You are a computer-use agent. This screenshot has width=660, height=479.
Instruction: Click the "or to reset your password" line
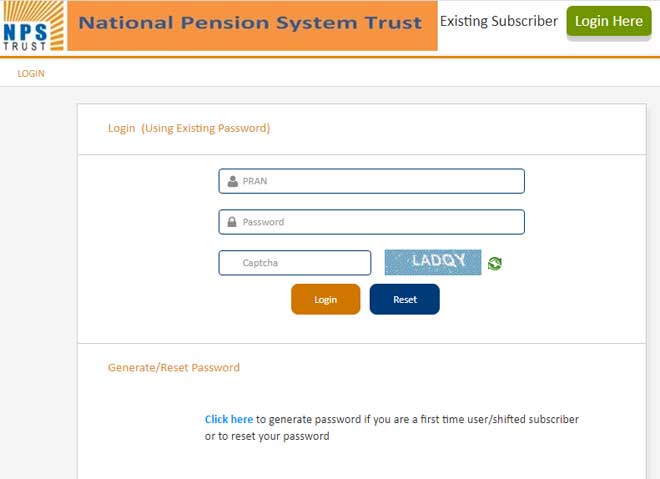point(267,436)
